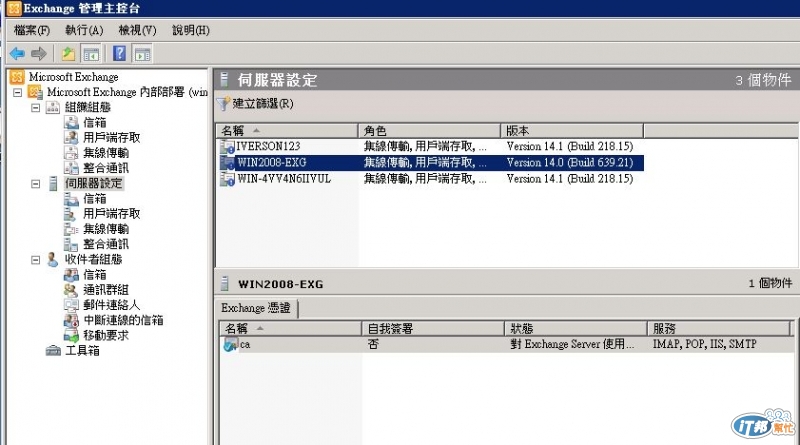Sort servers by 版本 column header
Screen dimensions: 800x445
tap(572, 131)
